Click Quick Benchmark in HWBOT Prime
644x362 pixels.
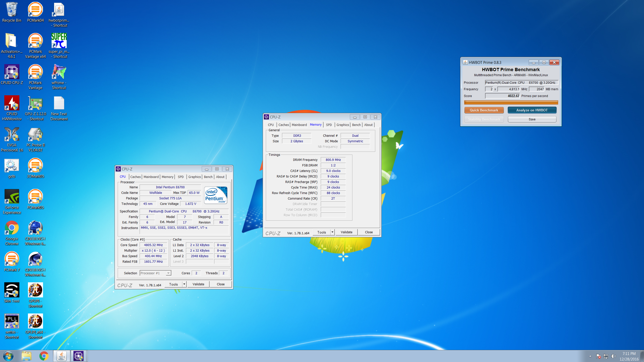point(484,110)
